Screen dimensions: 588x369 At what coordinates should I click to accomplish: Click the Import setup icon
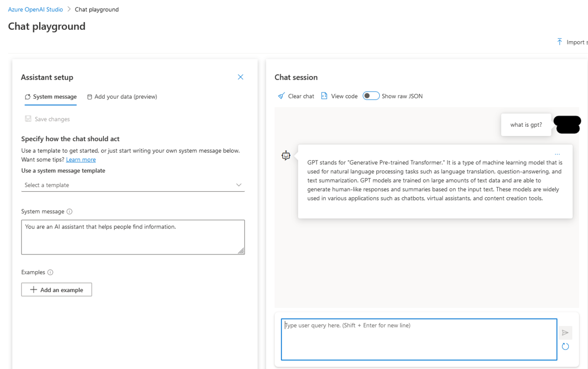[x=559, y=42]
